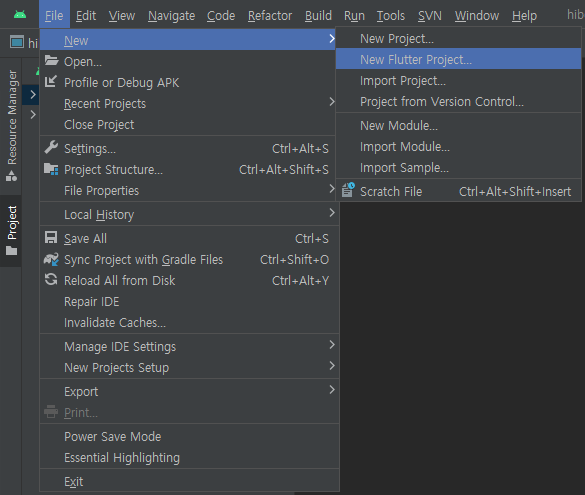Viewport: 585px width, 495px height.
Task: Select Project from Version Control...
Action: pyautogui.click(x=459, y=101)
